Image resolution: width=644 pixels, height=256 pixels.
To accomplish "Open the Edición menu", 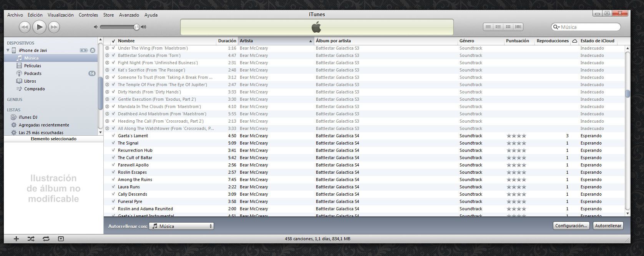I will tap(35, 15).
